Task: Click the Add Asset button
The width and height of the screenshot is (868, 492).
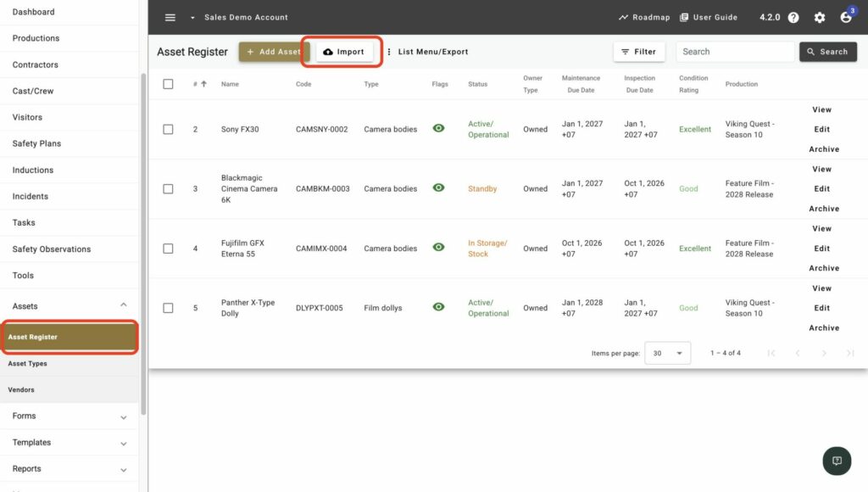Action: point(274,52)
